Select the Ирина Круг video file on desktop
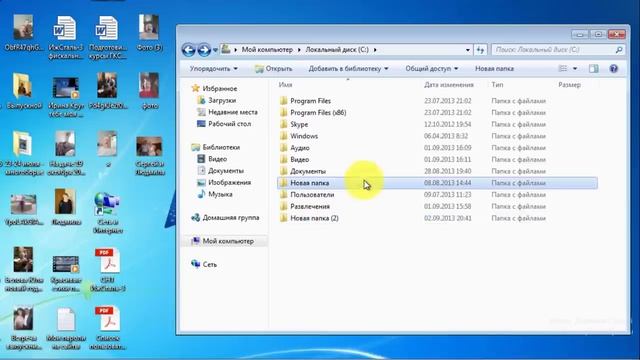The height and width of the screenshot is (360, 640). tap(65, 97)
